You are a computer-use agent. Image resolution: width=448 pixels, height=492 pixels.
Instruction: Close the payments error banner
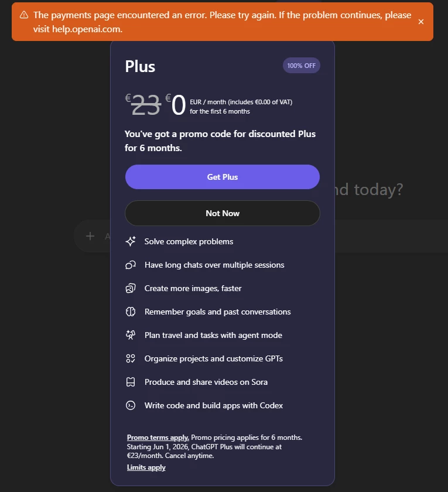(420, 22)
